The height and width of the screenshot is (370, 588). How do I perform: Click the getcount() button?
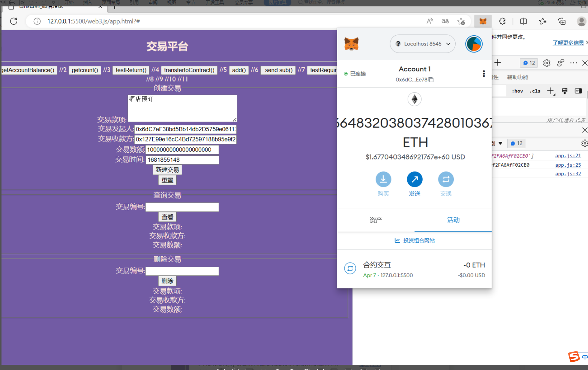85,70
